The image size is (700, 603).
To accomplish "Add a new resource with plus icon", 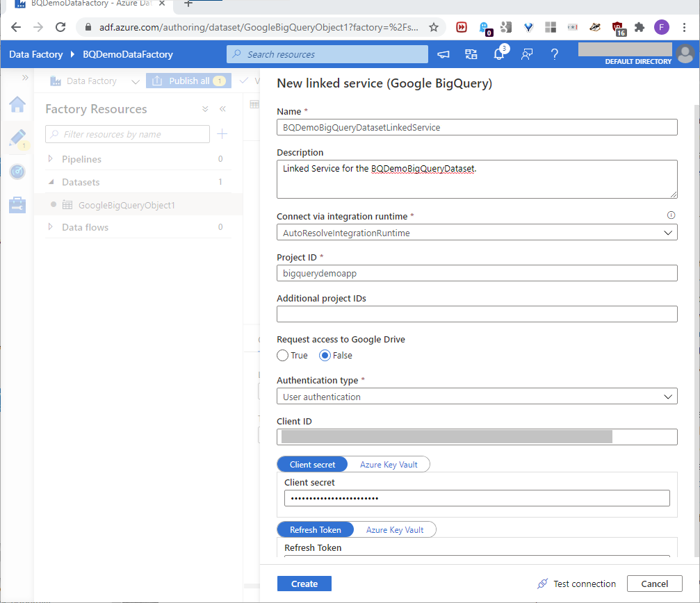I will click(222, 134).
